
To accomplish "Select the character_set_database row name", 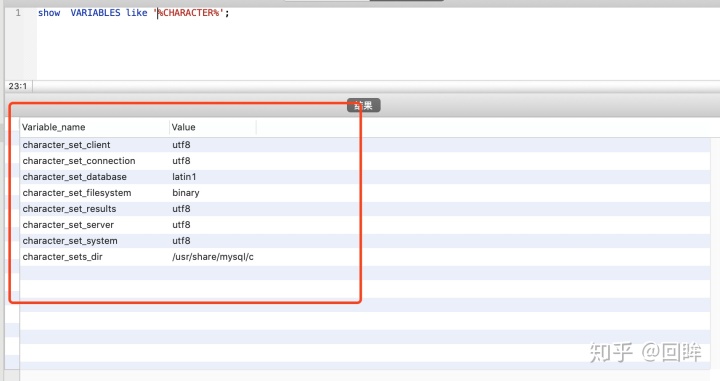I will point(74,177).
